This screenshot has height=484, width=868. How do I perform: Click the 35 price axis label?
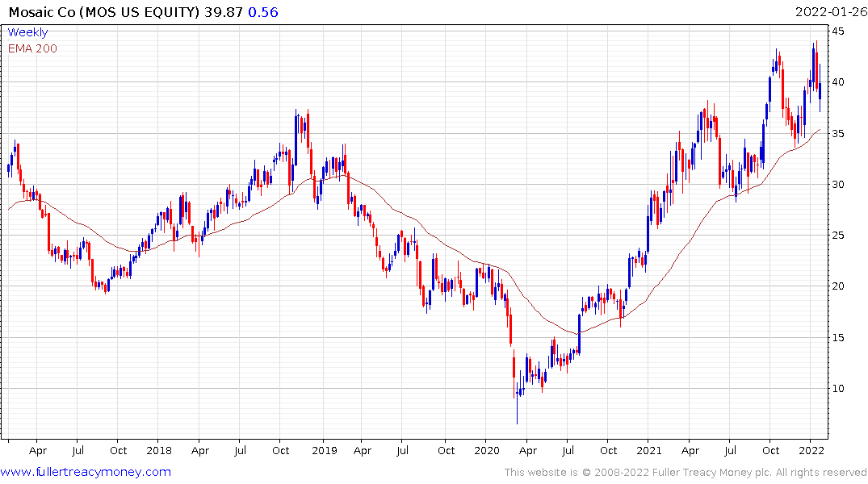point(838,134)
